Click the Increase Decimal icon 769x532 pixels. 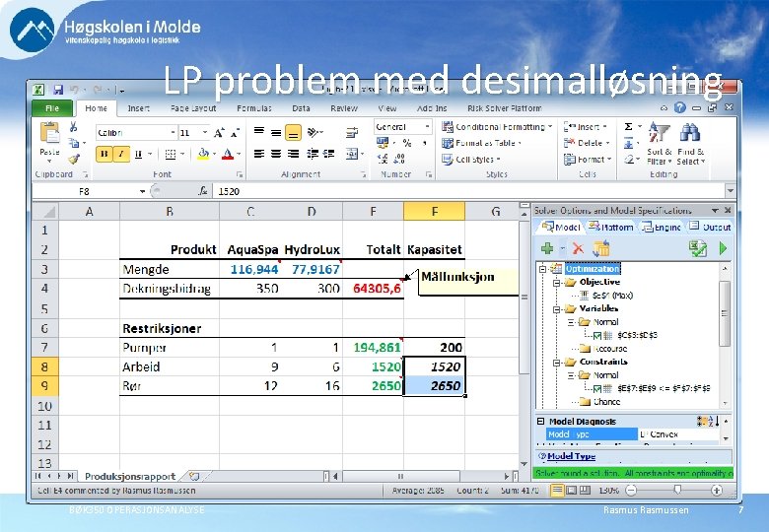pyautogui.click(x=383, y=159)
